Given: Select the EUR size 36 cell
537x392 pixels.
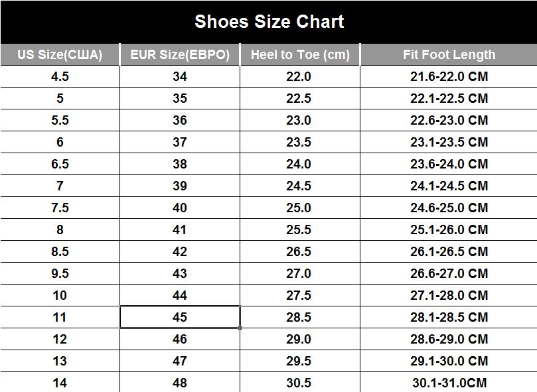Looking at the screenshot, I should pos(180,120).
